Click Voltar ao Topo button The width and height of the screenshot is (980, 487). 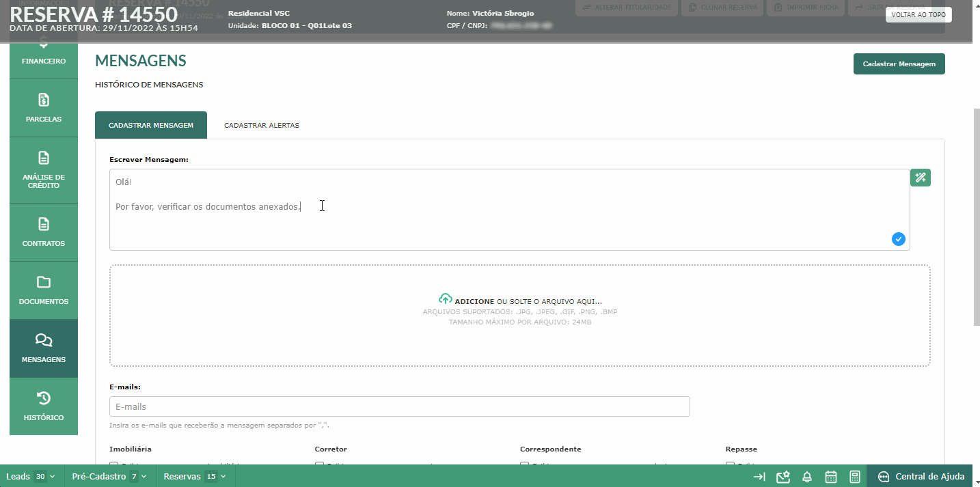pyautogui.click(x=918, y=14)
